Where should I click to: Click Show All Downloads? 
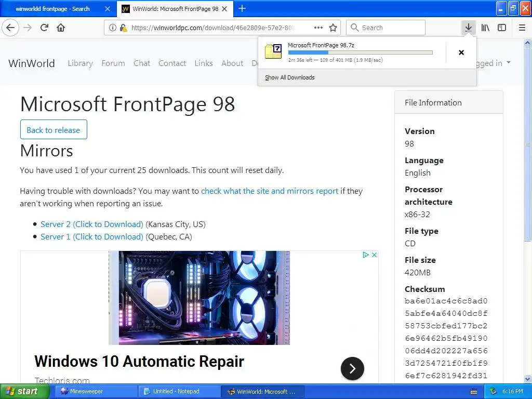pos(290,77)
